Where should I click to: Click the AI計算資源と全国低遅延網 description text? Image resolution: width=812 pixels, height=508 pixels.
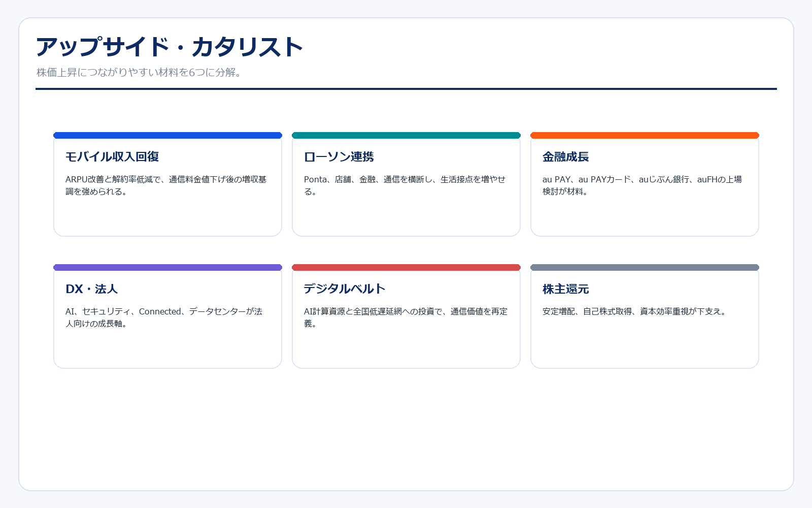405,317
